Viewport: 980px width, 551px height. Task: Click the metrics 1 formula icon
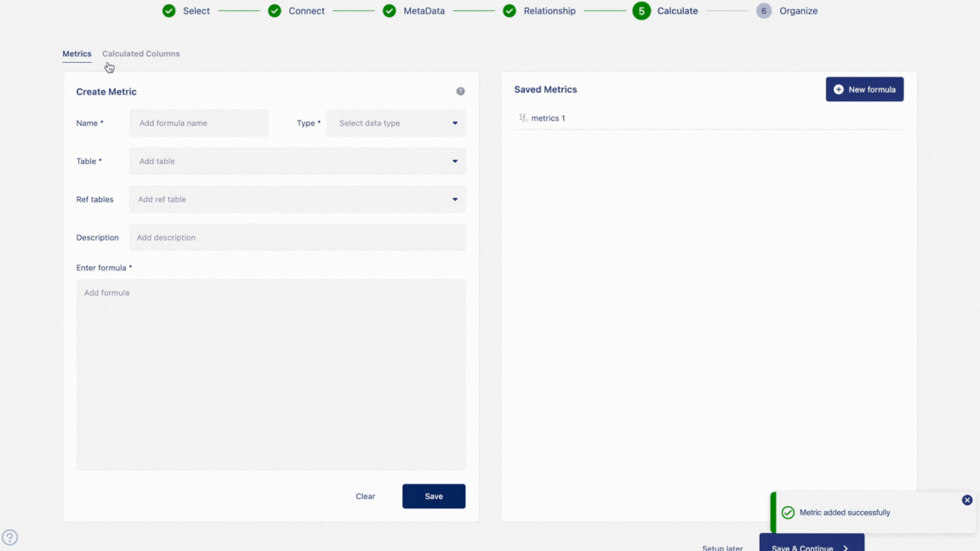pos(523,118)
